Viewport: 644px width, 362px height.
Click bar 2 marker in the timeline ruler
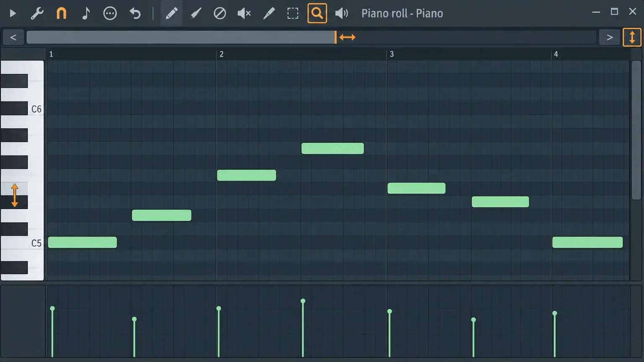(221, 54)
